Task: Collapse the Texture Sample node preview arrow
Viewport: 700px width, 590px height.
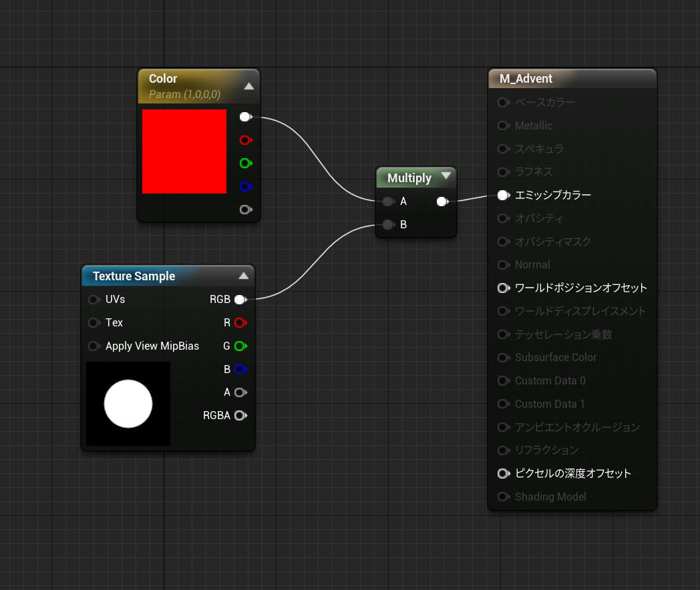Action: coord(244,276)
